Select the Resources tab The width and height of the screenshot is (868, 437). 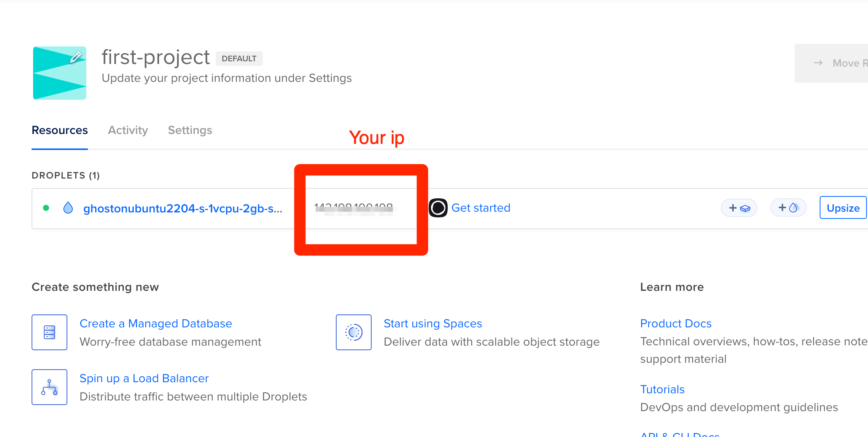[60, 130]
